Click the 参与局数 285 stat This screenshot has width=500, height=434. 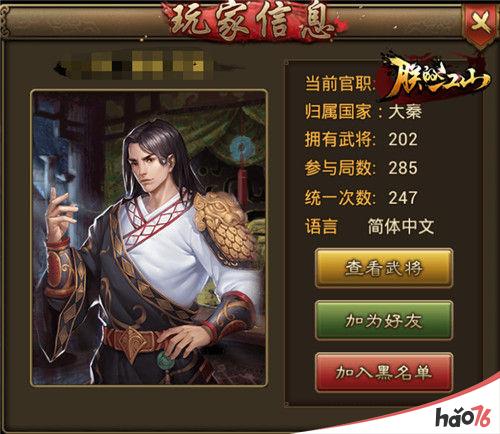pos(361,168)
